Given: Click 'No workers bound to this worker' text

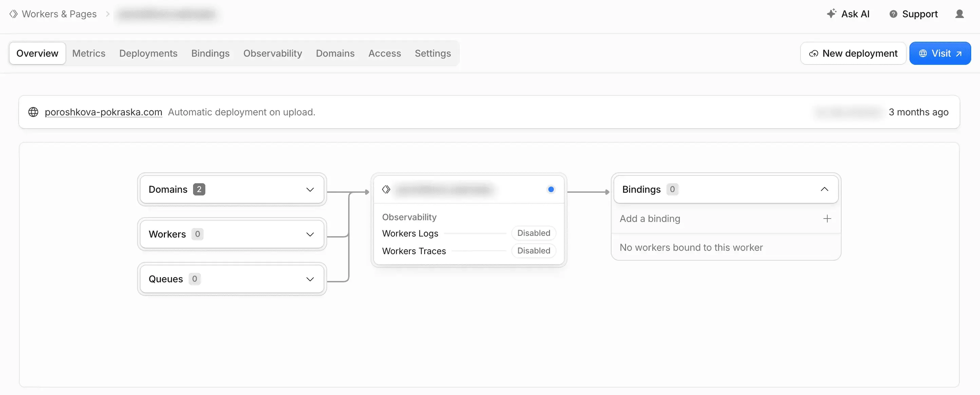Looking at the screenshot, I should click(691, 247).
